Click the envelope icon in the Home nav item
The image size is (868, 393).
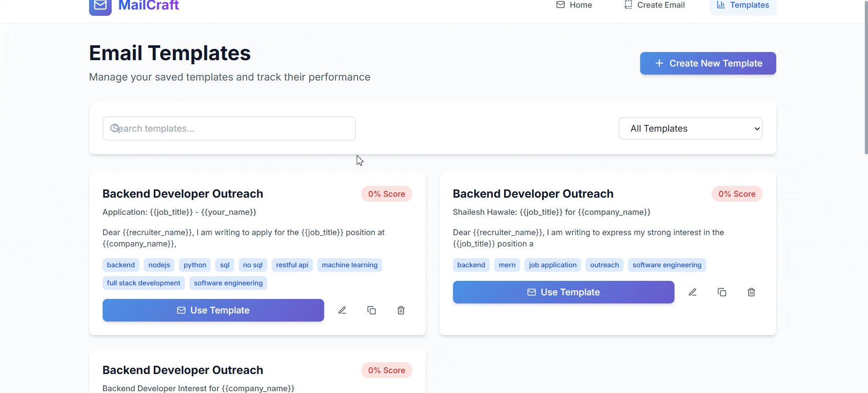click(561, 5)
